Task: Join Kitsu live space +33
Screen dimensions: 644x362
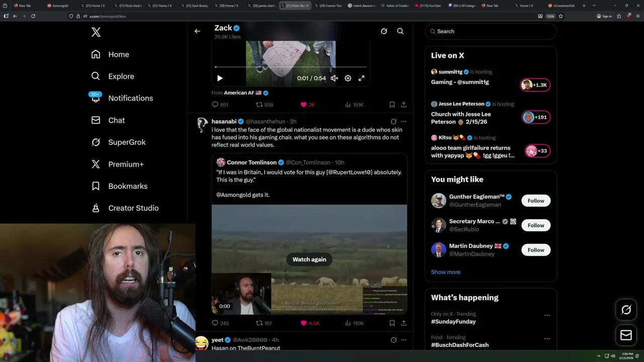Action: click(537, 151)
